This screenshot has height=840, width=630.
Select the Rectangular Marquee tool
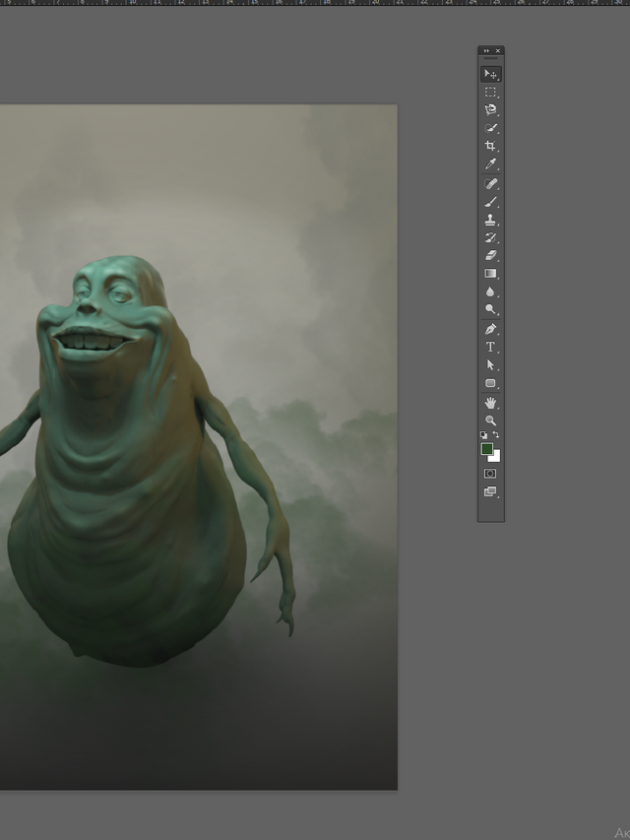(x=491, y=93)
